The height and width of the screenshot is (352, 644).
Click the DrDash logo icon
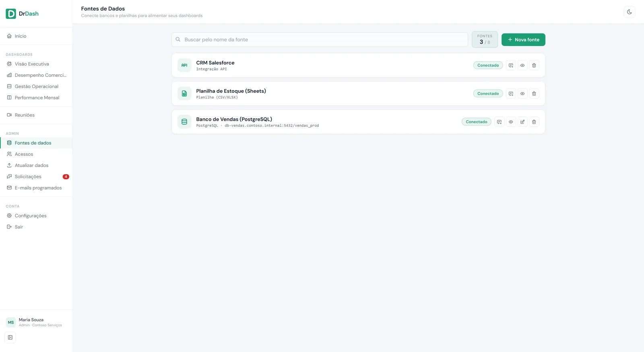(11, 14)
